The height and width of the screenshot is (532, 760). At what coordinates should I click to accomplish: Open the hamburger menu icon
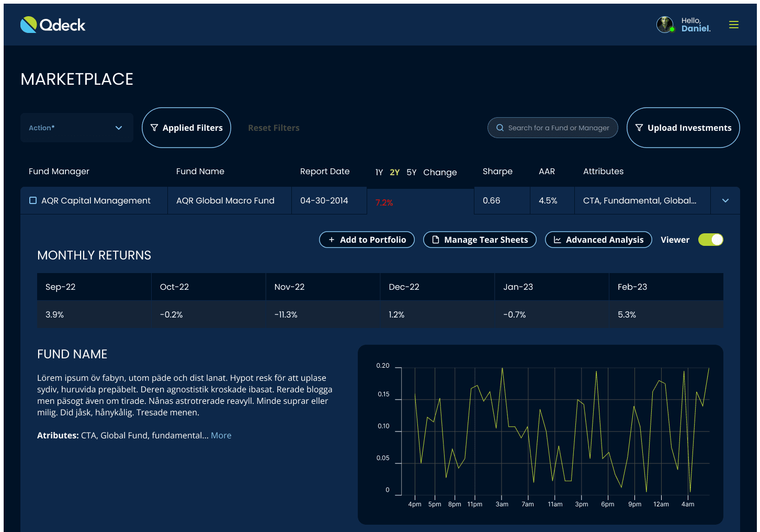pos(734,25)
